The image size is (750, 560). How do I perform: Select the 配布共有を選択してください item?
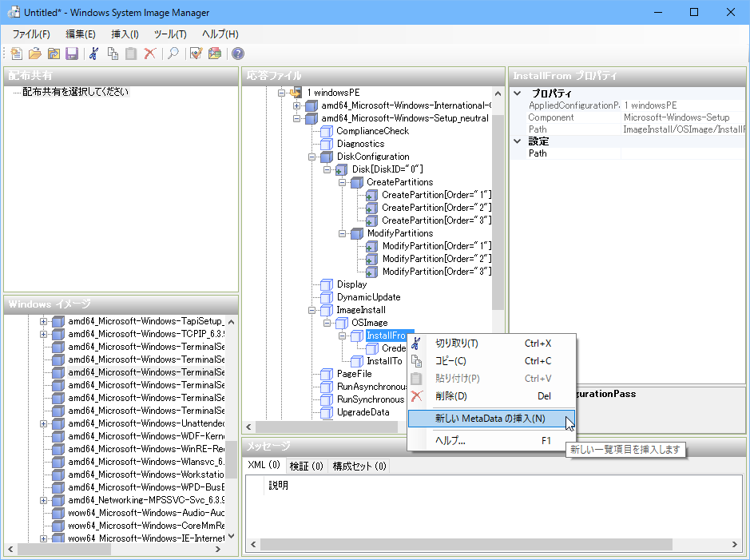(76, 92)
